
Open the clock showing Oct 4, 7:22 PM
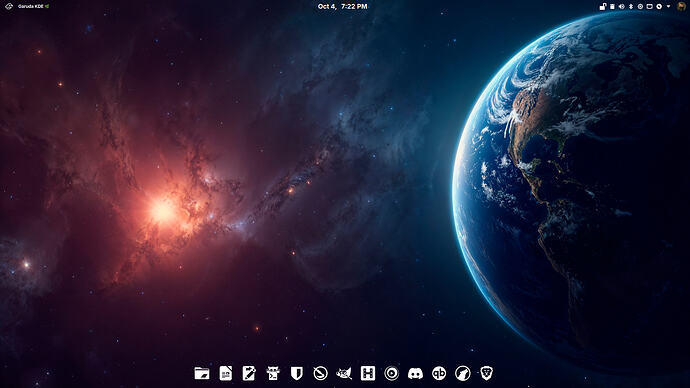coord(342,6)
